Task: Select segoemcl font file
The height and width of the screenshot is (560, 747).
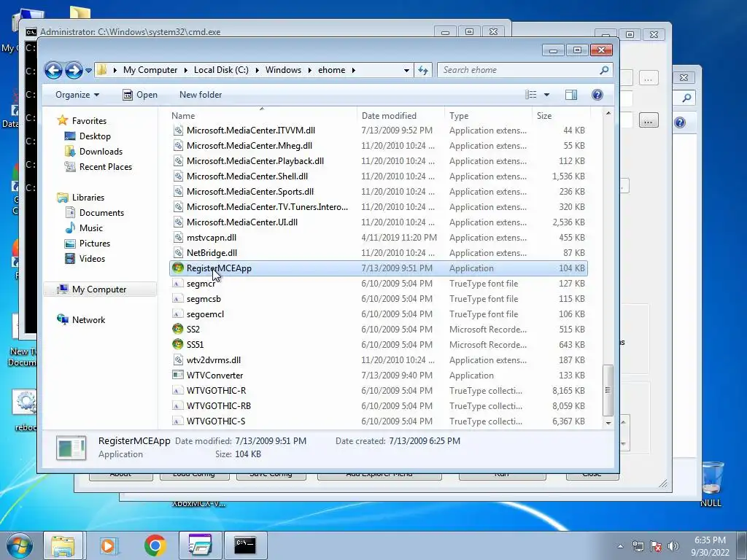Action: pos(205,314)
